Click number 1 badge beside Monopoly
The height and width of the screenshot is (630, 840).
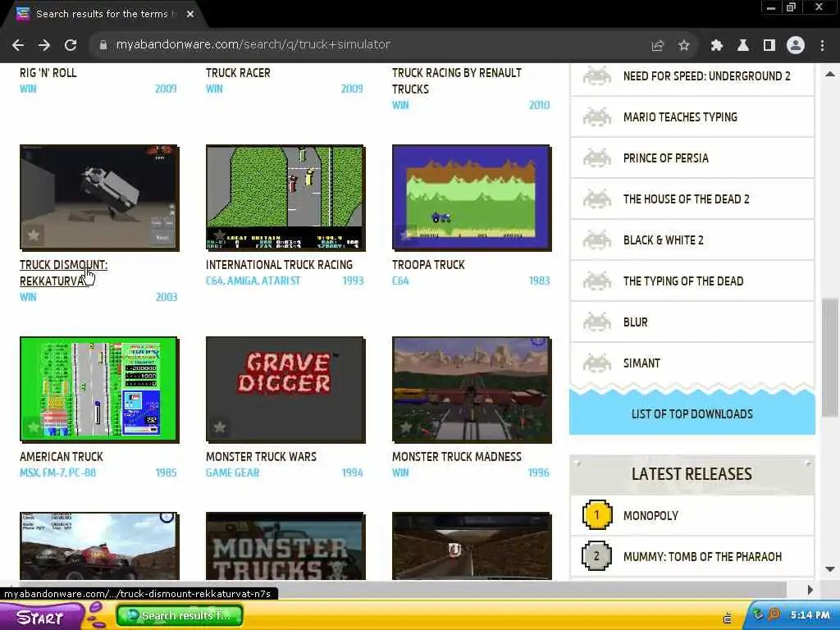tap(597, 515)
